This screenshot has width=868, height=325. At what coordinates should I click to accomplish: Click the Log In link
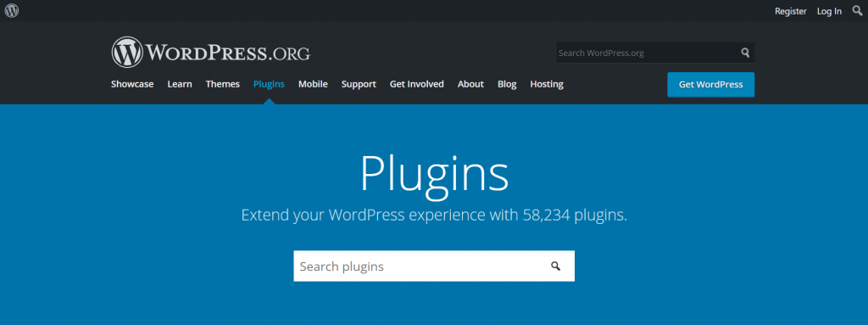pos(829,11)
